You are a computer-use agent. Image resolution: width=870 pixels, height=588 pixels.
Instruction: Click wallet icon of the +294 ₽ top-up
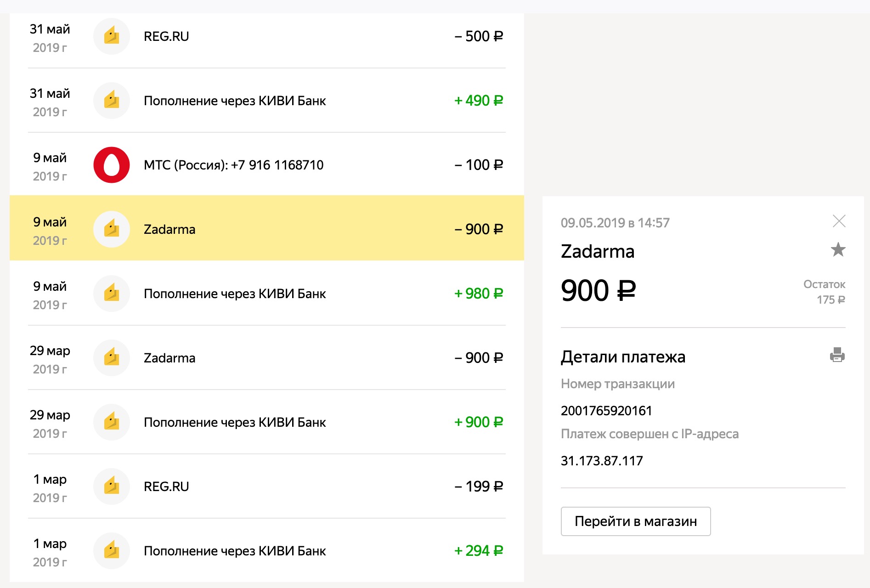tap(112, 551)
